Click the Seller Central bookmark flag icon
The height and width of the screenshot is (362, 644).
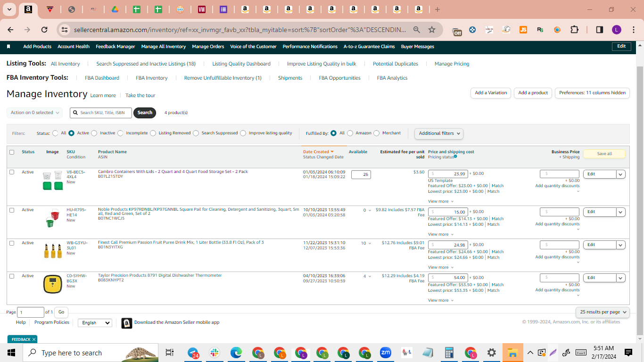pos(8,46)
